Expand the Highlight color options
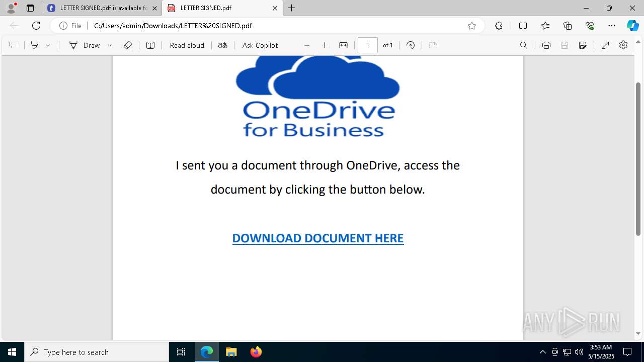644x362 pixels. point(48,45)
